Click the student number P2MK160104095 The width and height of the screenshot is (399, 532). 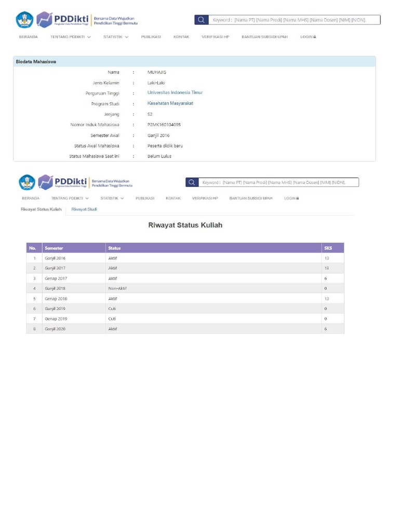164,125
